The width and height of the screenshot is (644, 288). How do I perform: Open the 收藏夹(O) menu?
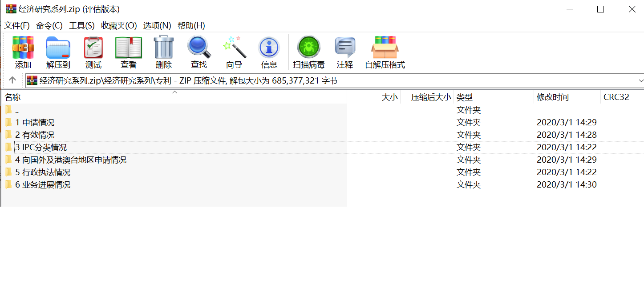[x=119, y=26]
